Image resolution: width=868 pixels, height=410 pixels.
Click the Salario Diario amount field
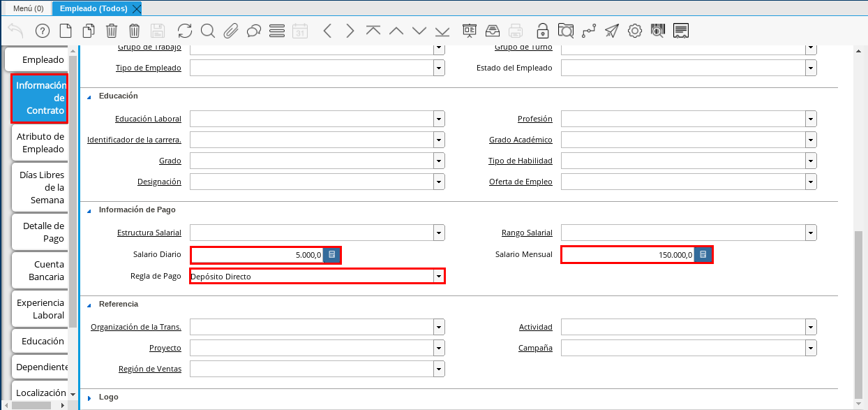(257, 255)
